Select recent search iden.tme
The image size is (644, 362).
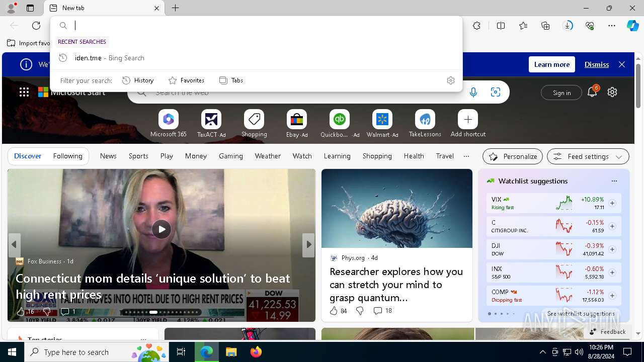tap(256, 58)
